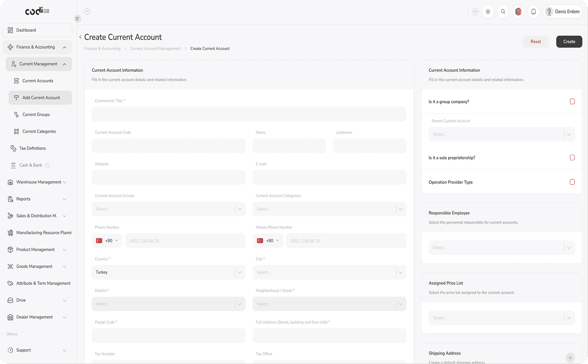
Task: Click the Reports icon
Action: click(10, 199)
